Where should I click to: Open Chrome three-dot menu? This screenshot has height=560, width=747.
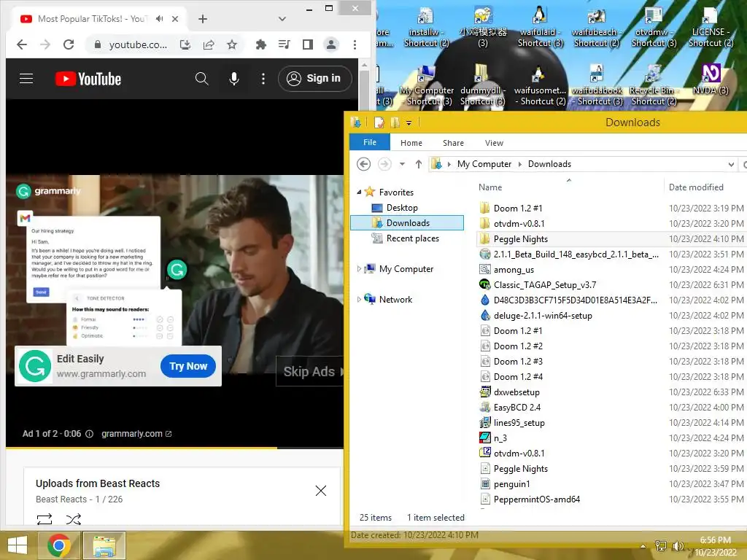tap(355, 44)
